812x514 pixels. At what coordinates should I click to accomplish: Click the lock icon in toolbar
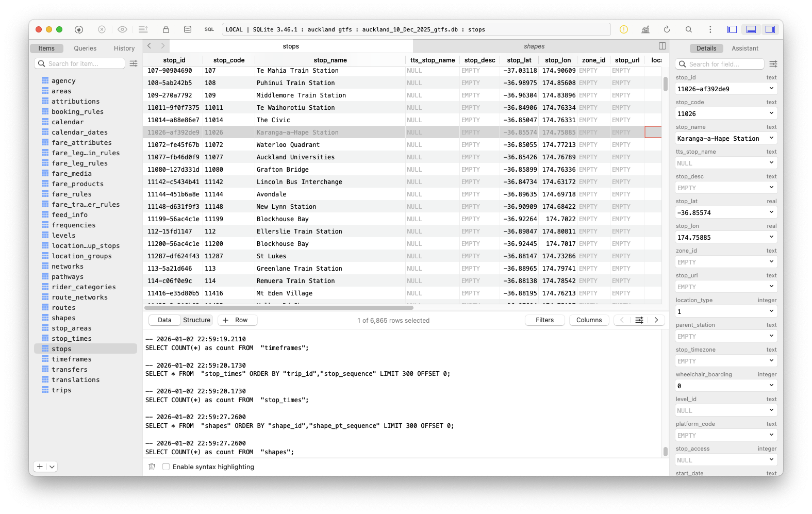point(166,29)
